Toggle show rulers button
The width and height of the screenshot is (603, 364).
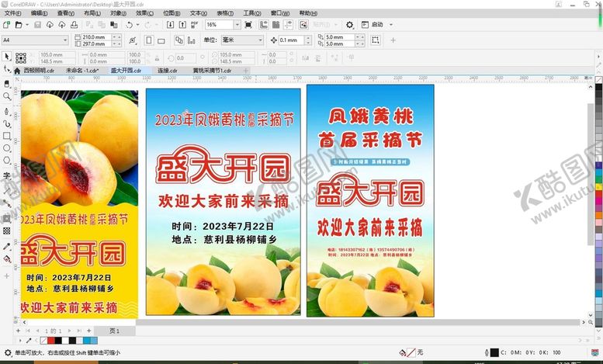pyautogui.click(x=263, y=25)
